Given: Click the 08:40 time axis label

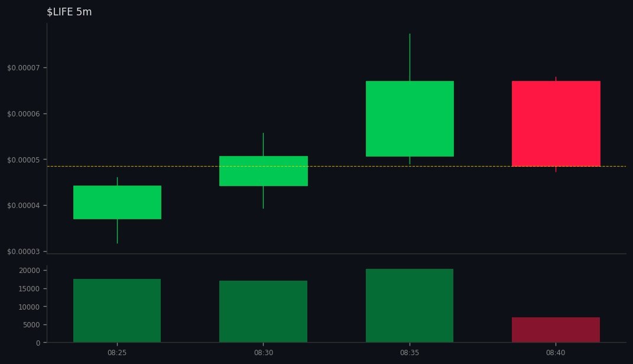Looking at the screenshot, I should (x=556, y=352).
